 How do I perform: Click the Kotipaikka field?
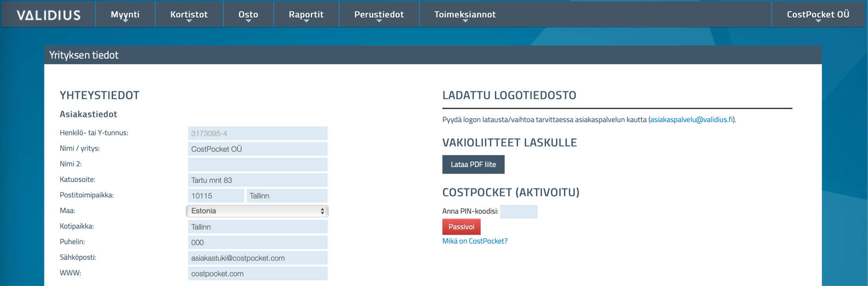(x=258, y=227)
